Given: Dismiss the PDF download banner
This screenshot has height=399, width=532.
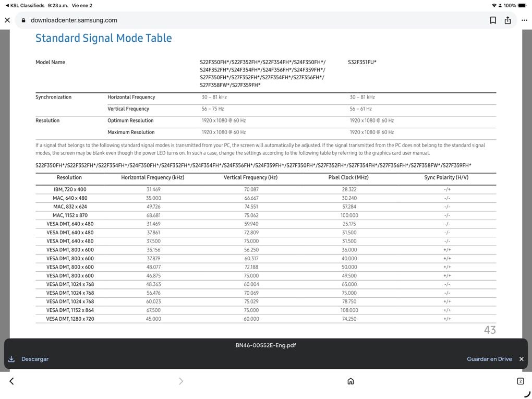Looking at the screenshot, I should (x=521, y=359).
